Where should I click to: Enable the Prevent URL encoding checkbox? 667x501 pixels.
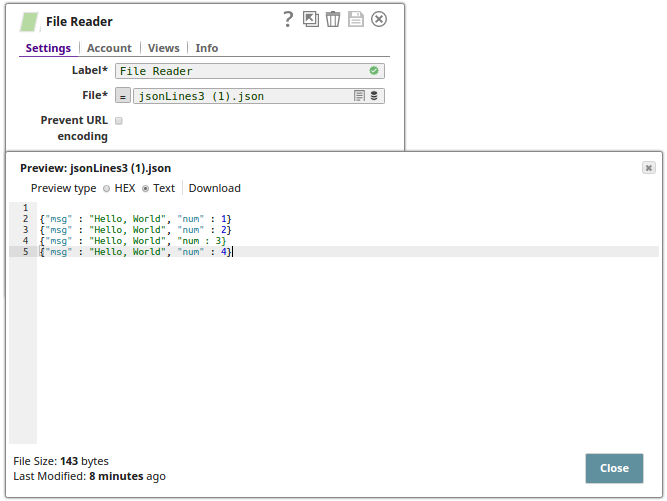click(x=118, y=120)
